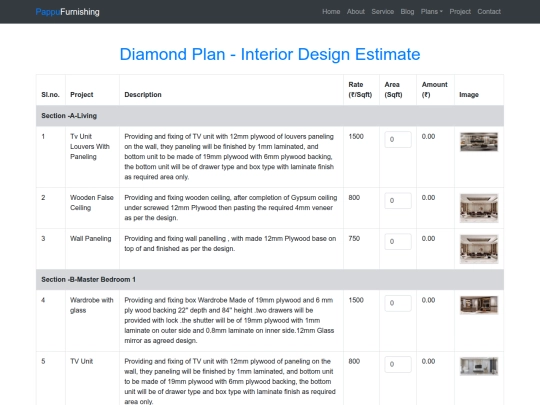540x405 pixels.
Task: Click the Section -A-Living header row
Action: [x=270, y=116]
